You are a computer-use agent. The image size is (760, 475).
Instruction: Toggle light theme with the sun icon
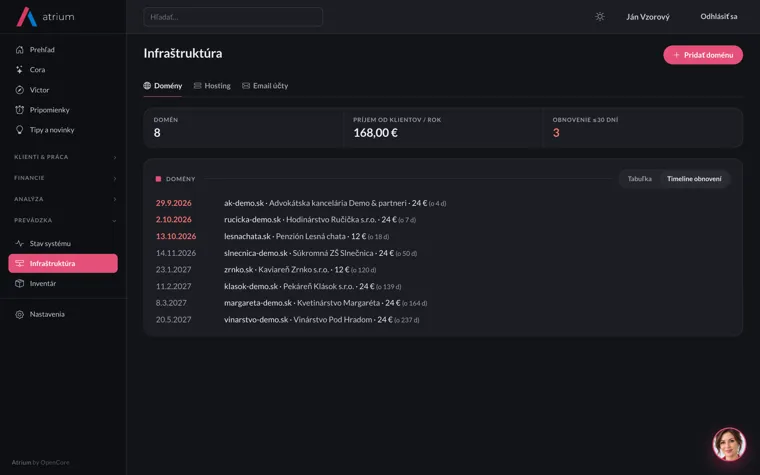[x=600, y=16]
